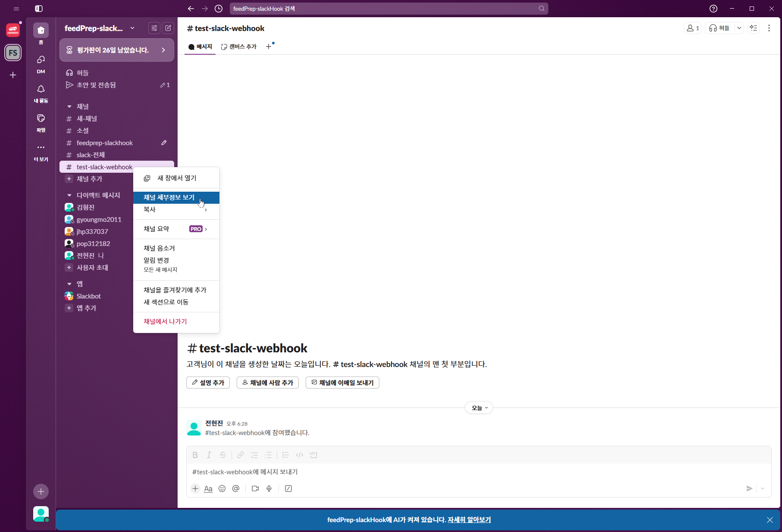The image size is (782, 532).
Task: Click the bold formatting icon
Action: coord(195,455)
